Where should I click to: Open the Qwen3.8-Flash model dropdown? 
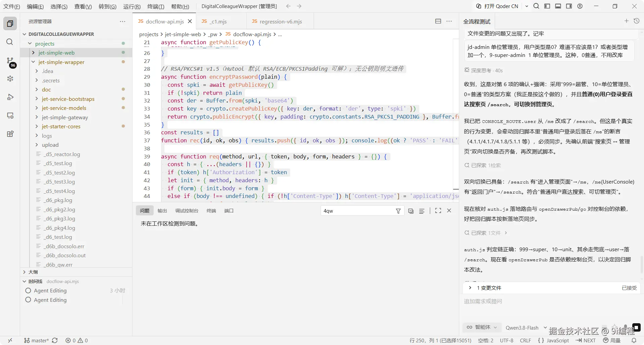(x=526, y=328)
